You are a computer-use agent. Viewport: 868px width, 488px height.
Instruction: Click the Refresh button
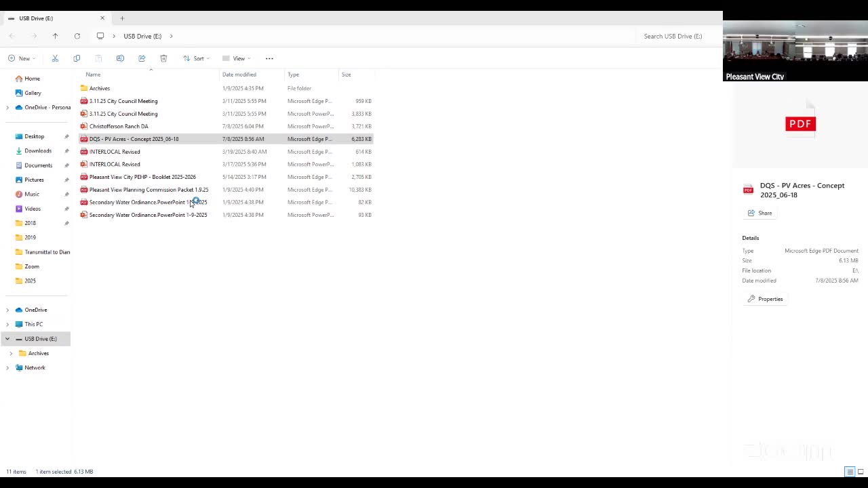click(77, 36)
